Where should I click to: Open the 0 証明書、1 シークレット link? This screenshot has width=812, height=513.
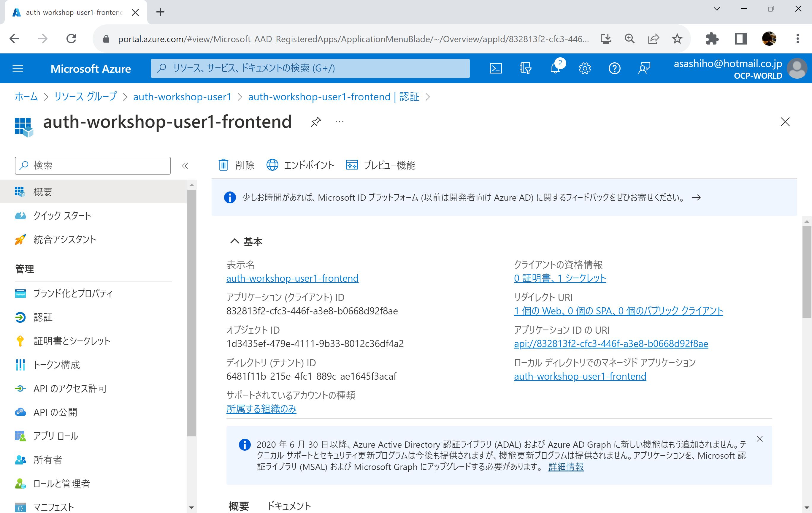pos(559,278)
